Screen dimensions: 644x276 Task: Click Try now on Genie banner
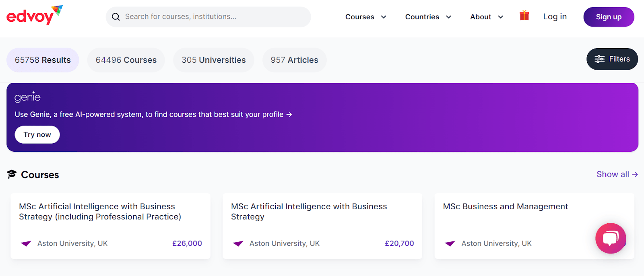click(37, 135)
